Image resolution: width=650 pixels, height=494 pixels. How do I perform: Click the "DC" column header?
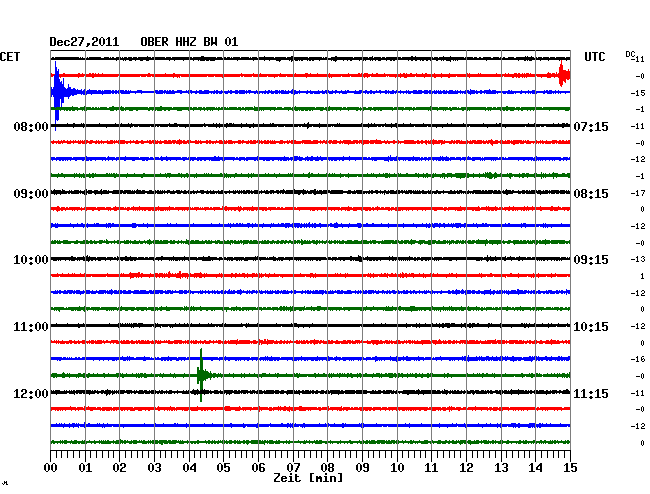pos(630,54)
